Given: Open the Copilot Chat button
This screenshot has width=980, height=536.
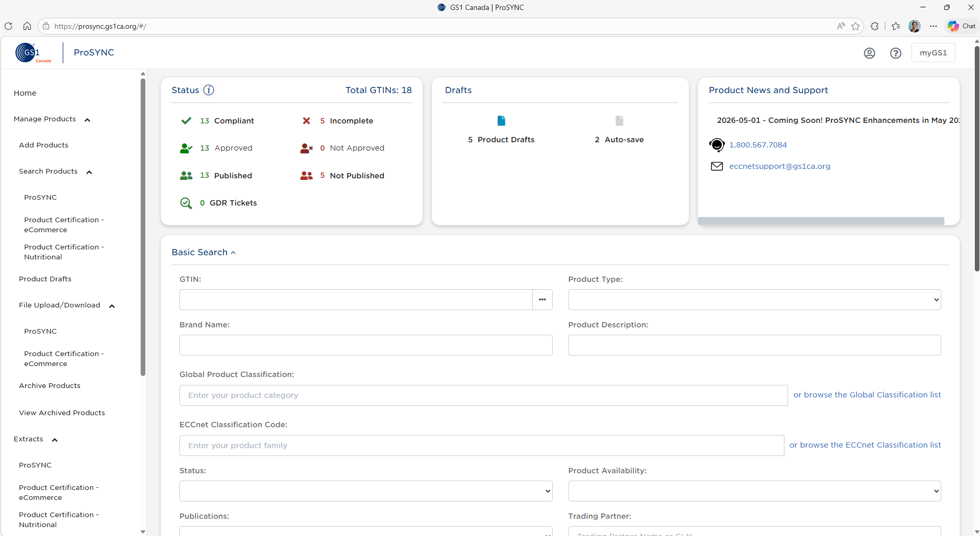Looking at the screenshot, I should 962,26.
